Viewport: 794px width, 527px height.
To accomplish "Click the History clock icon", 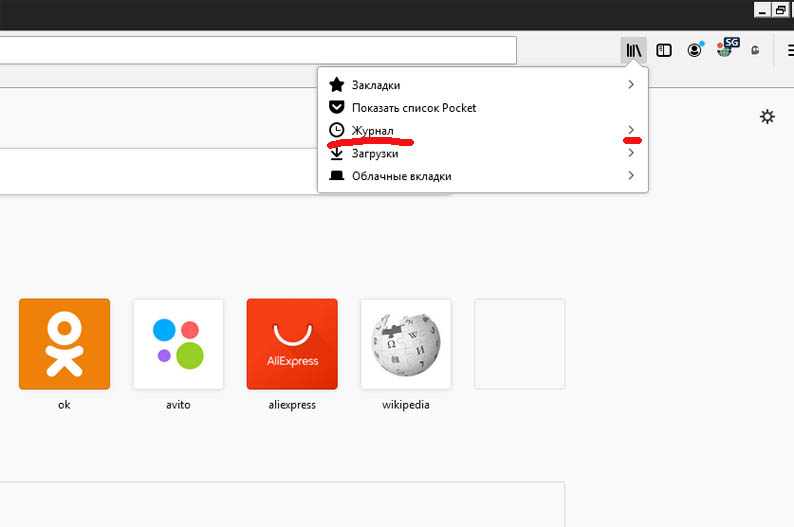I will pyautogui.click(x=337, y=130).
